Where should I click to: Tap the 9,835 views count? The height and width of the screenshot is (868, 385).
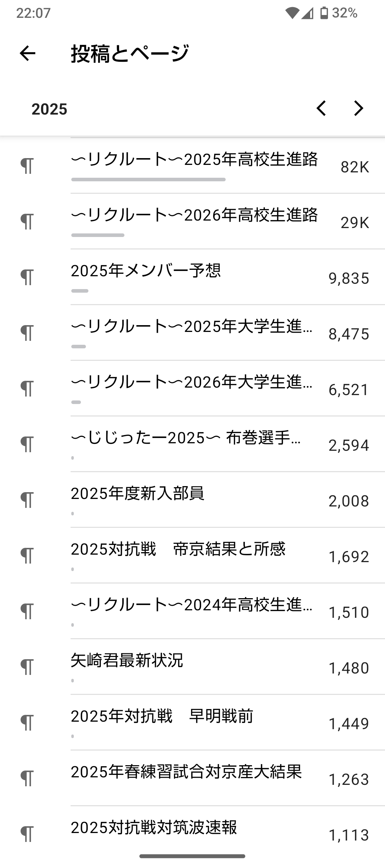[x=349, y=278]
